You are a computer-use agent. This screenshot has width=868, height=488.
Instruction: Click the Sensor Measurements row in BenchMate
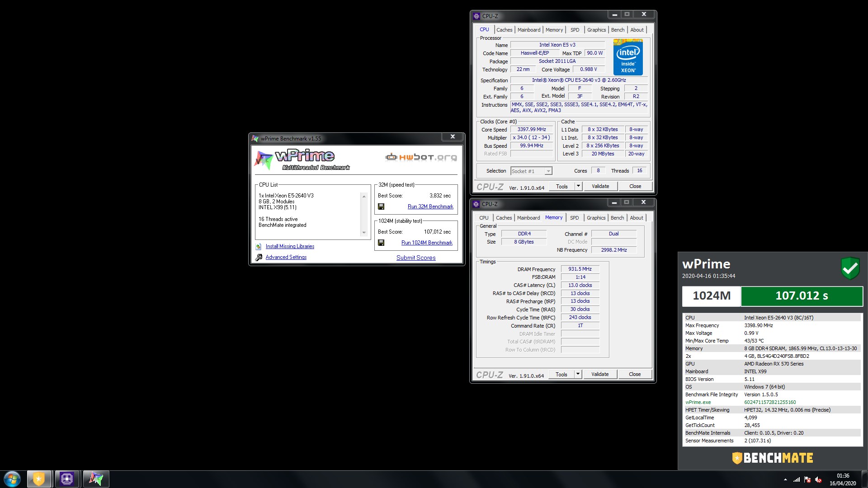click(773, 441)
